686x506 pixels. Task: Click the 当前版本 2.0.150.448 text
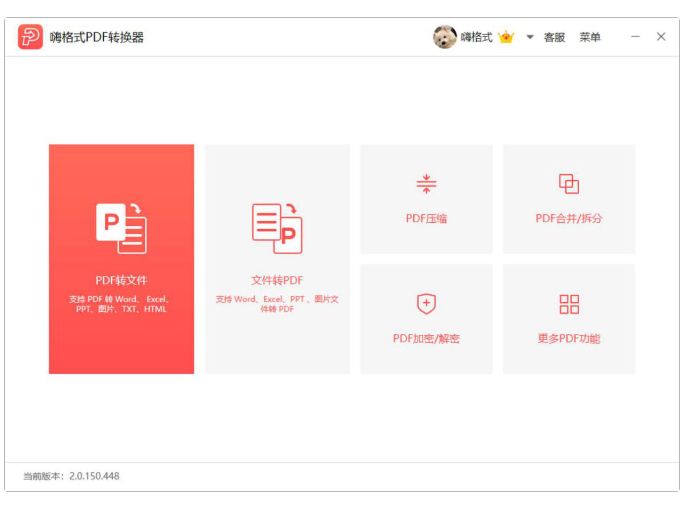[x=71, y=476]
